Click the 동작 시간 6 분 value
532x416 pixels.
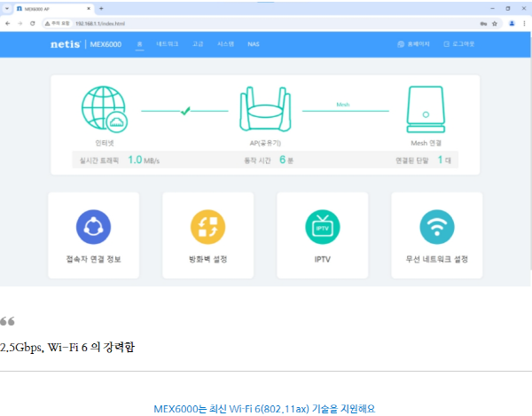286,160
